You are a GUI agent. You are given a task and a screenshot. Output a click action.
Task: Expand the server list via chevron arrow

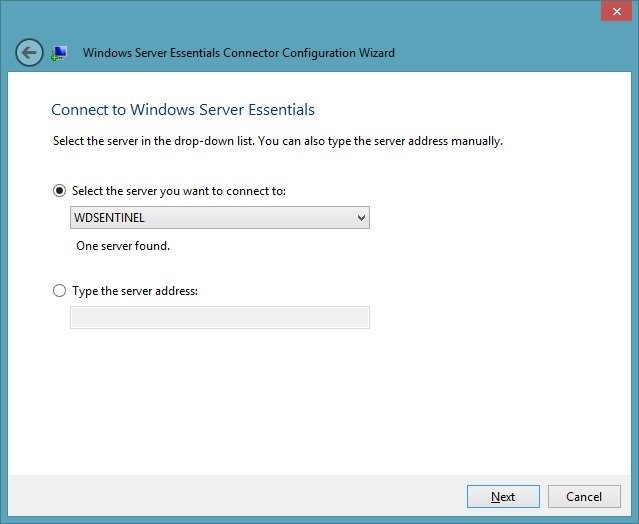tap(361, 218)
